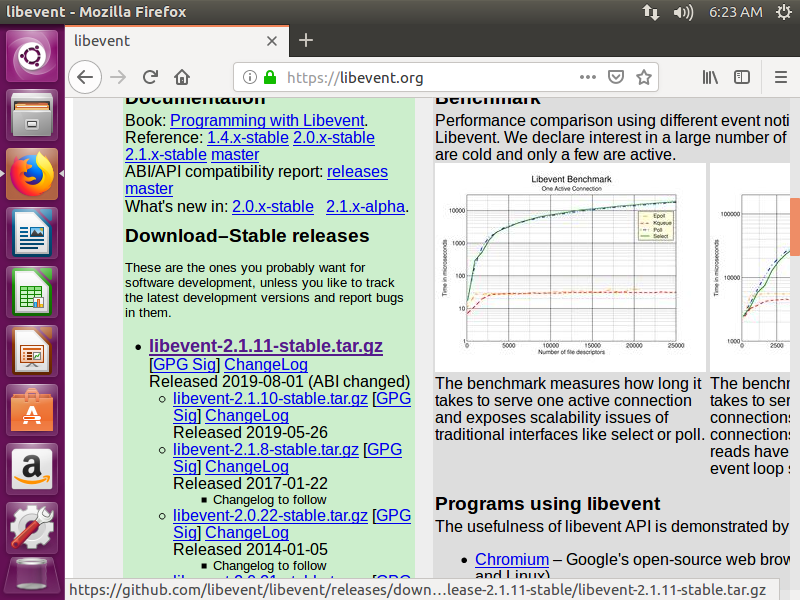Open the ABI/API releases report link

pos(357,172)
